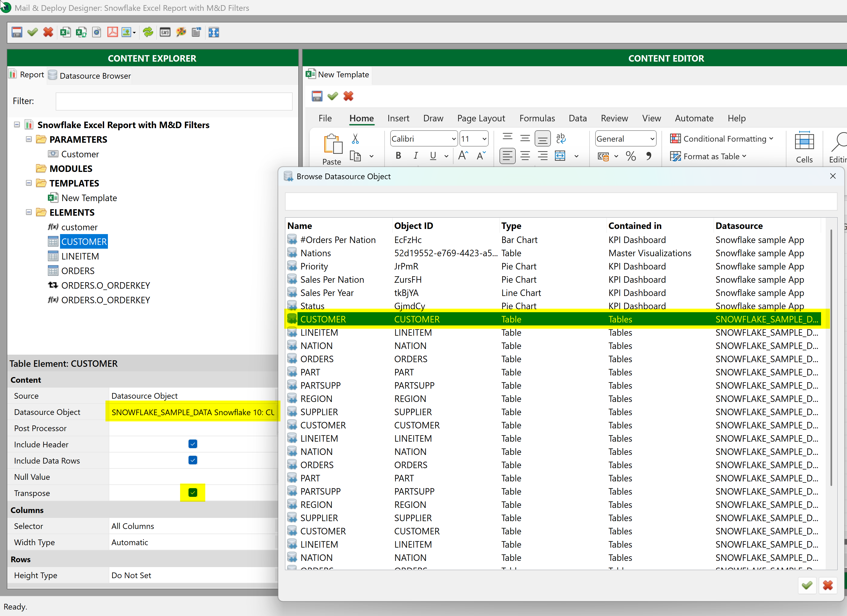847x616 pixels.
Task: Click the Paste clipboard button
Action: click(x=332, y=149)
